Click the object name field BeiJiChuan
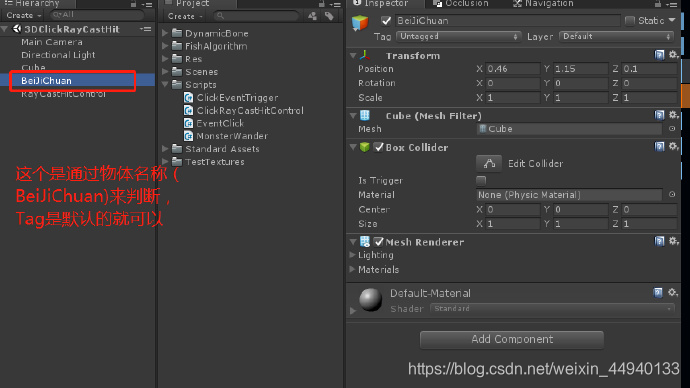The width and height of the screenshot is (690, 388). tap(507, 21)
